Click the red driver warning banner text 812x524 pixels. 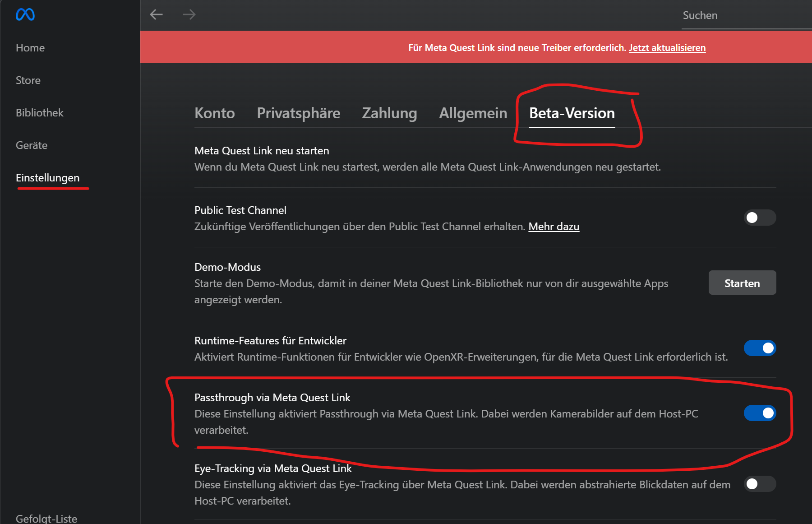point(518,48)
